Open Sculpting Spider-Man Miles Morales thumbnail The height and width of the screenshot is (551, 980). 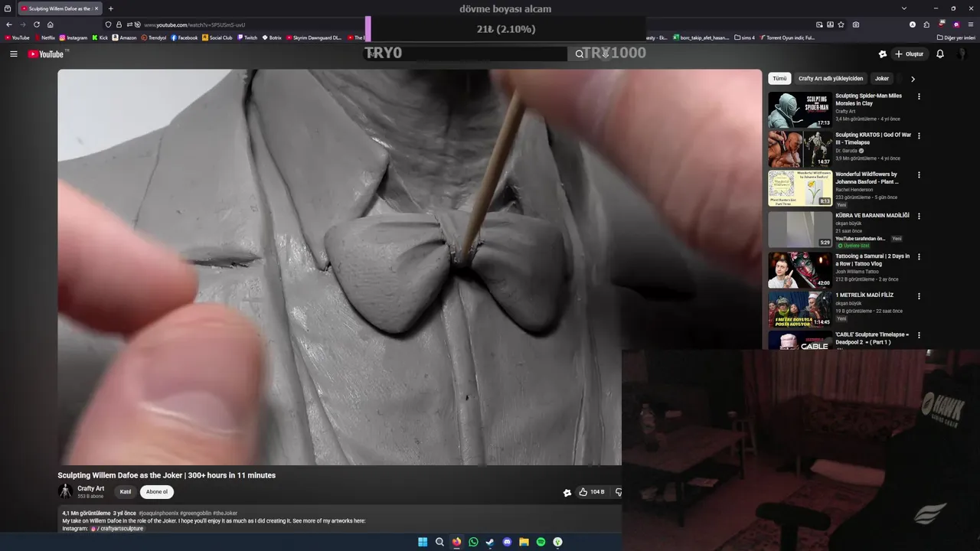[800, 109]
